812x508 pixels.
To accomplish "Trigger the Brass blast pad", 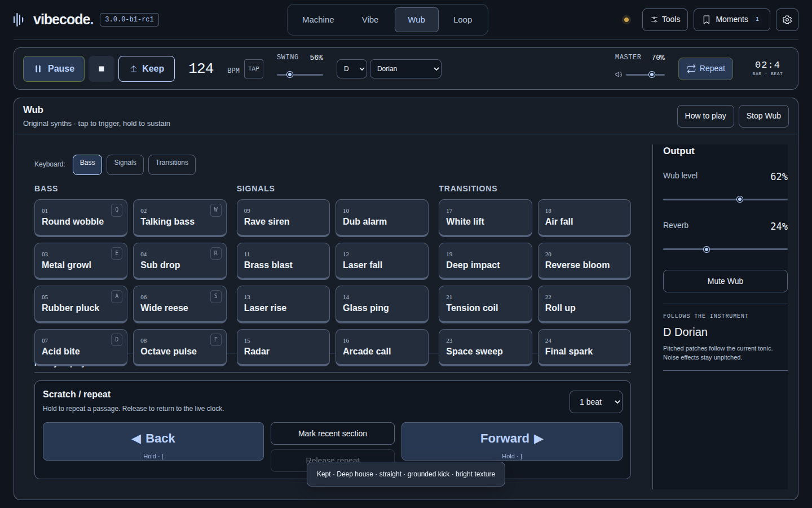I will 283,261.
